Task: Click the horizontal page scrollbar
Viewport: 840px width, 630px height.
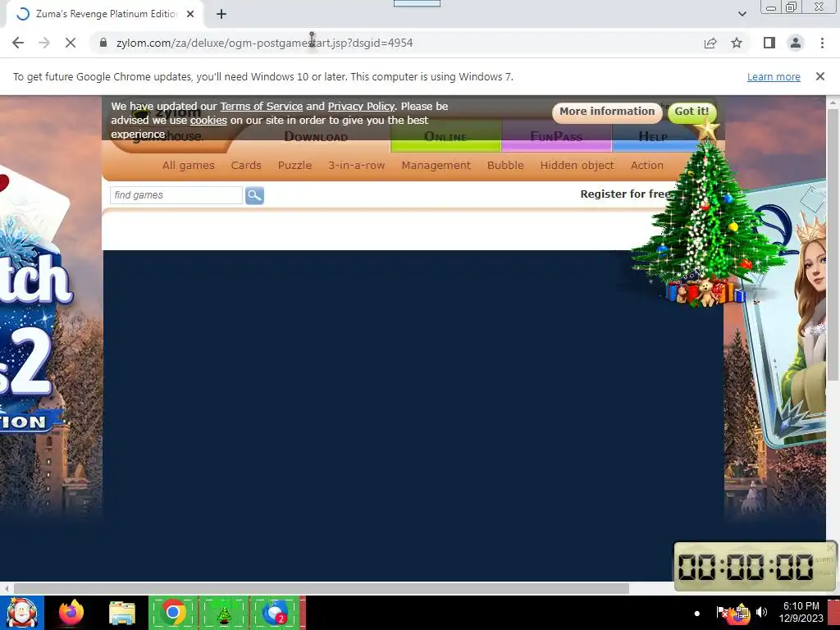Action: point(322,588)
